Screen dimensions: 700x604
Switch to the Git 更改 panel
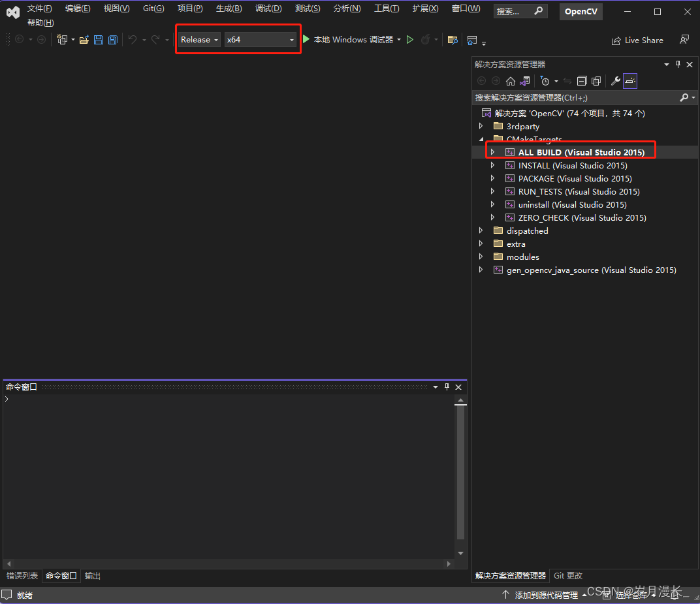(567, 575)
